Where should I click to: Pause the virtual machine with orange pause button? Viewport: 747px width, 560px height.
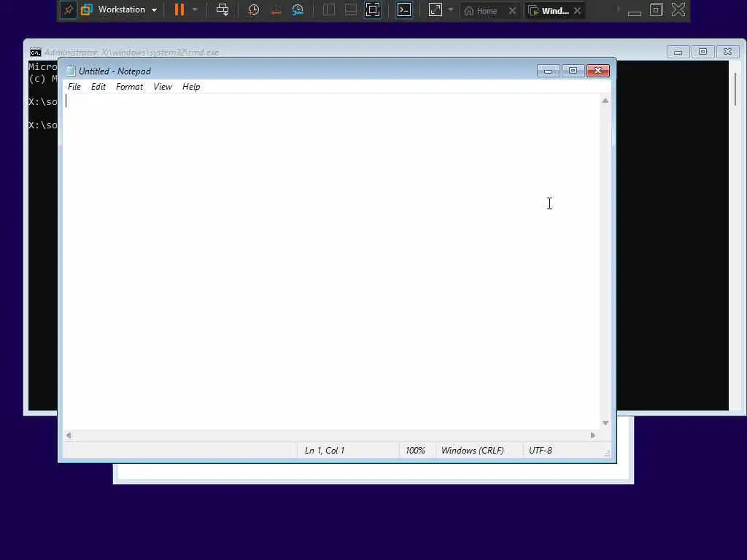179,9
